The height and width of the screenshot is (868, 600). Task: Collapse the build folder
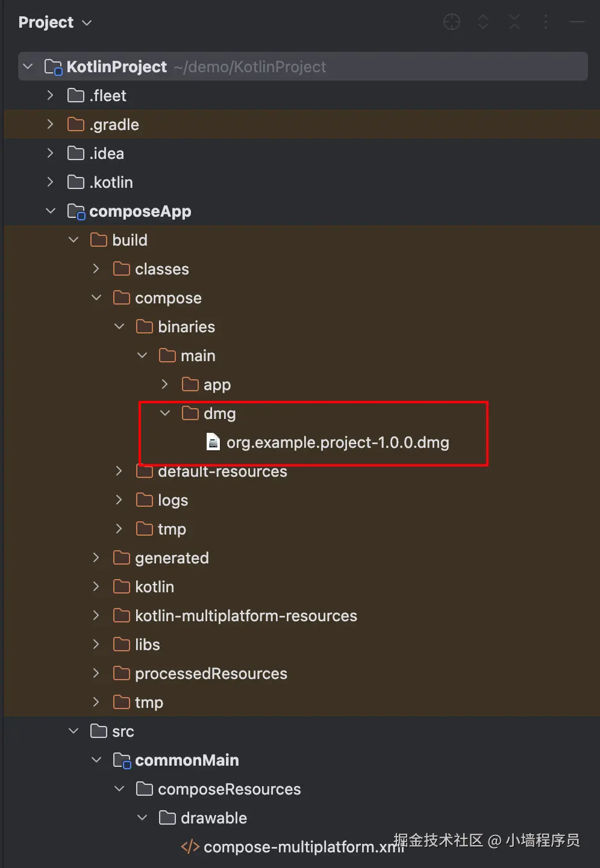click(73, 240)
